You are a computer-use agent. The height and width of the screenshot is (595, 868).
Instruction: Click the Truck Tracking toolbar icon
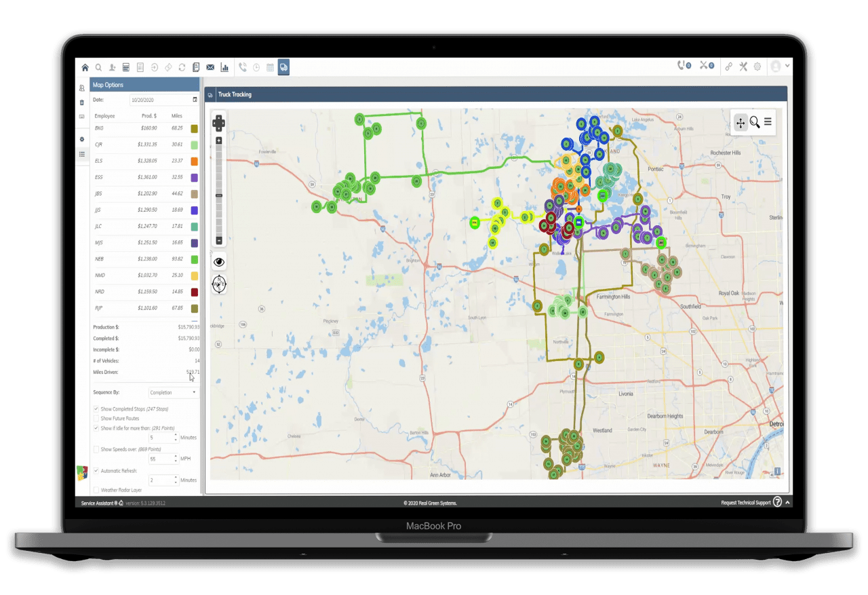click(283, 67)
